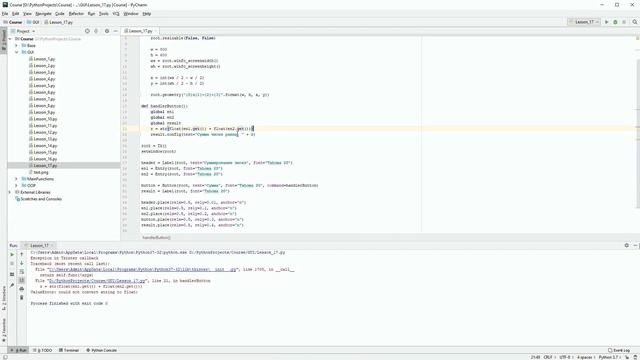Open the Run tool window button

tap(18, 350)
